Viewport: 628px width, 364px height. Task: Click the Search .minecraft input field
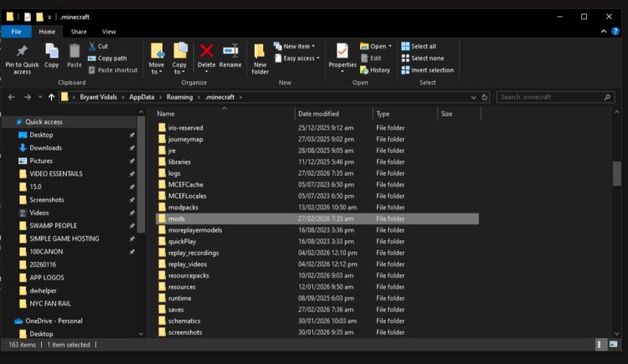pos(553,97)
